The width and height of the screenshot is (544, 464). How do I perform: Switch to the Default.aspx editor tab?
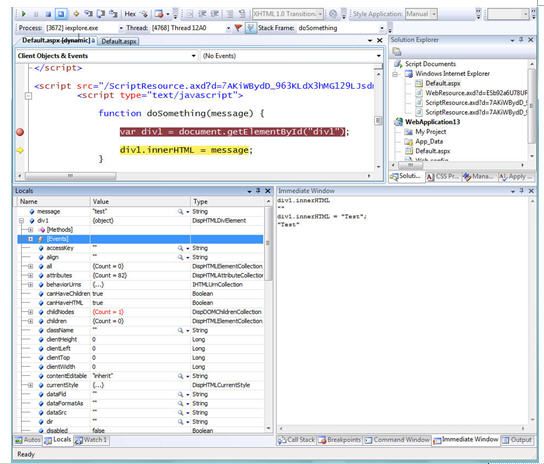118,41
